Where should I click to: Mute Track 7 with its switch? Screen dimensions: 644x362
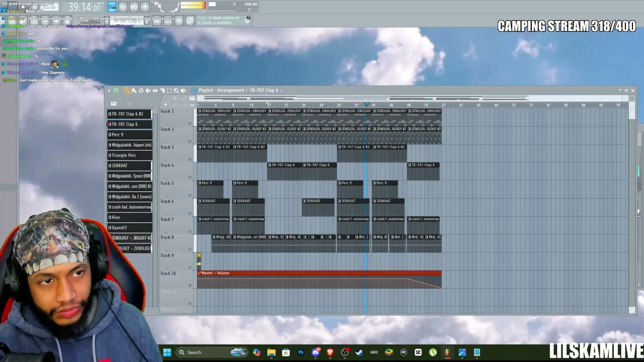pos(190,231)
